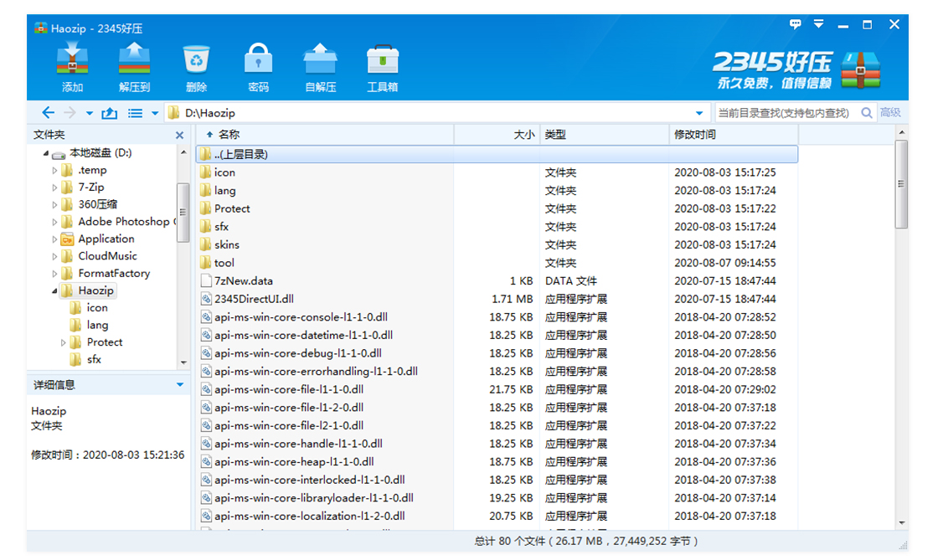Expand the 7-Zip folder tree node

tap(54, 188)
